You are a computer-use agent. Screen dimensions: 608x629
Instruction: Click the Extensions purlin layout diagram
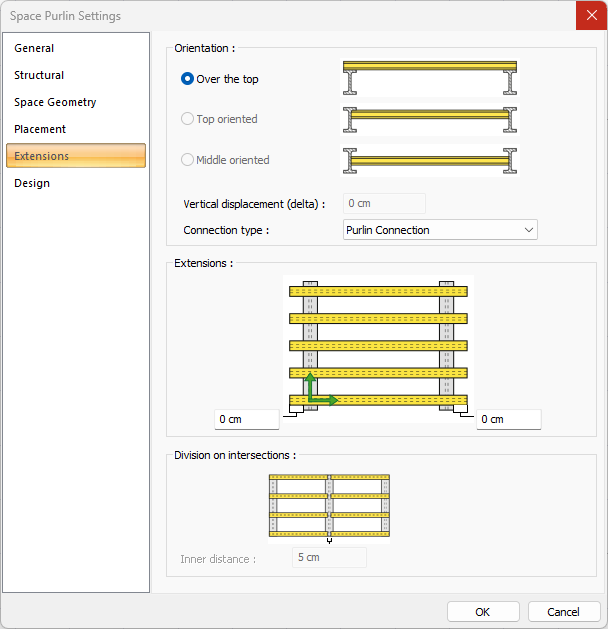(378, 345)
